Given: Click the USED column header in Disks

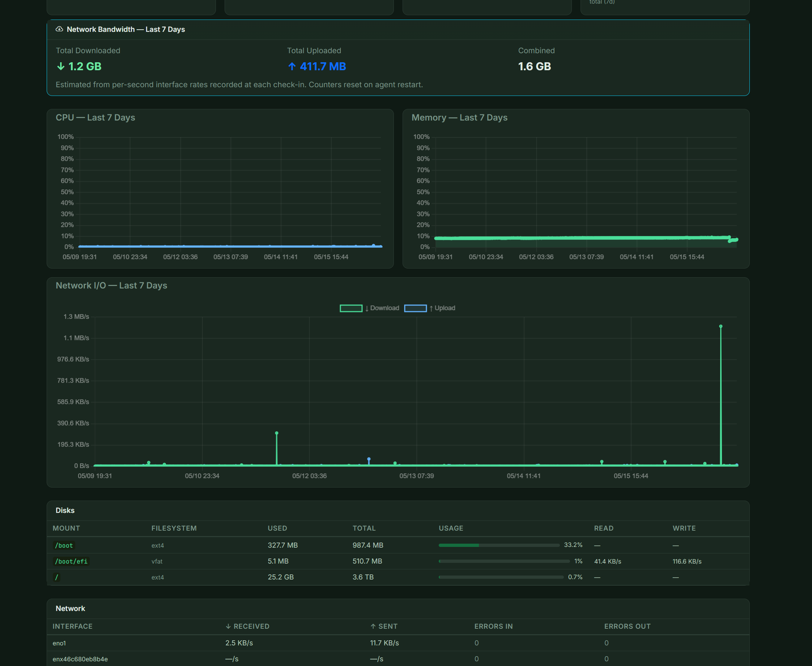Looking at the screenshot, I should pyautogui.click(x=277, y=528).
